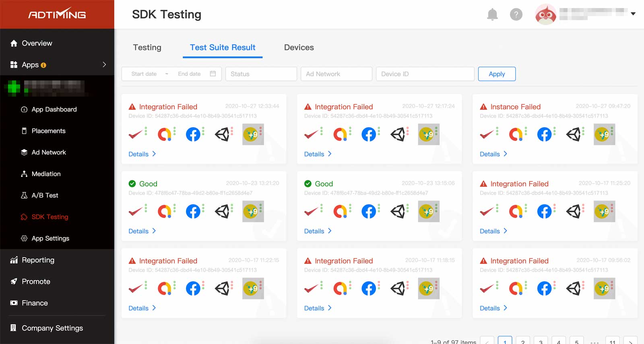Open the date range calendar icon

click(x=213, y=74)
